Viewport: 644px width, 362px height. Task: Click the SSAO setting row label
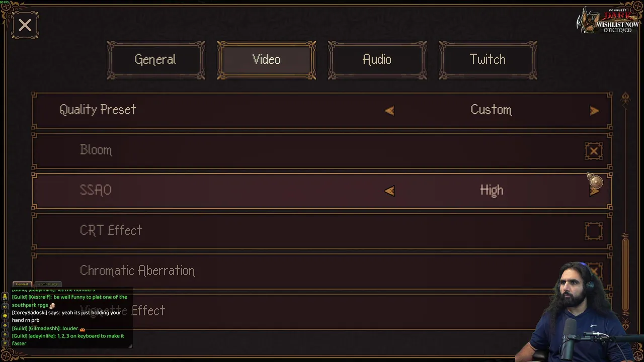click(x=96, y=190)
